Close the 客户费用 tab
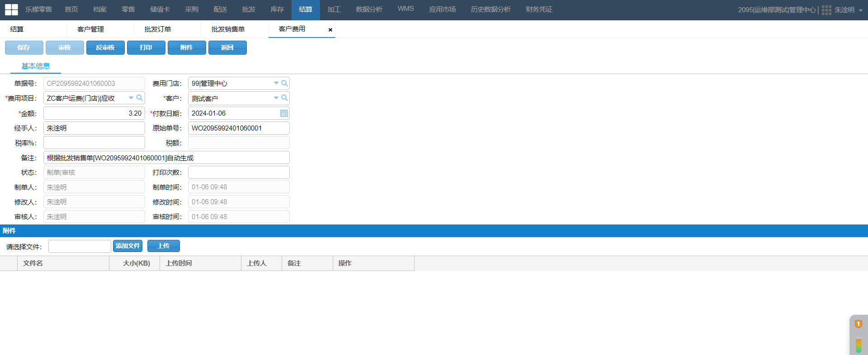868x355 pixels. click(330, 30)
